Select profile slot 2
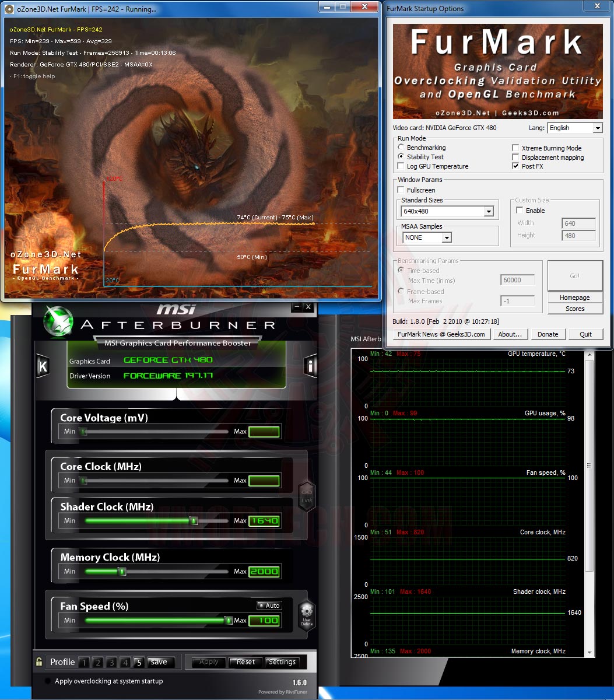 click(x=98, y=662)
